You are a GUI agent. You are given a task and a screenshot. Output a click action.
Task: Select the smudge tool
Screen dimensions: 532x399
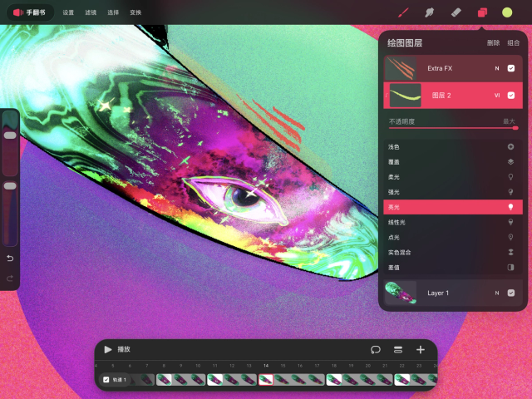point(429,12)
